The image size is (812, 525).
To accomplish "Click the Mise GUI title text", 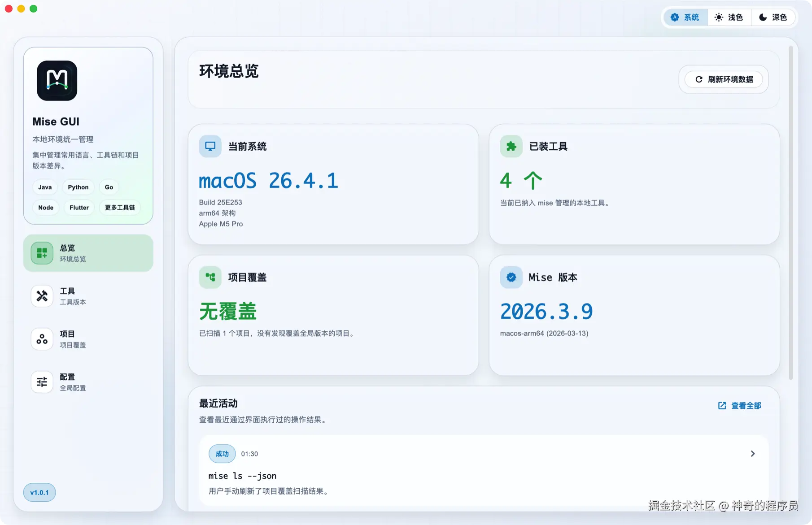I will click(56, 121).
